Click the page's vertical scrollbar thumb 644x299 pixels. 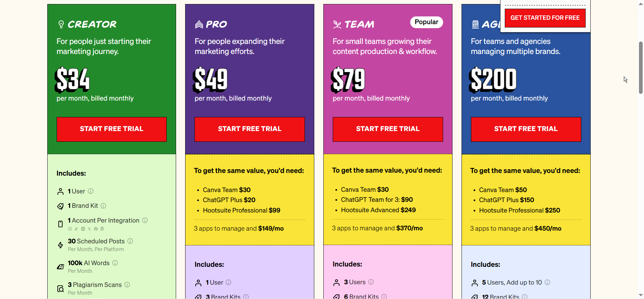coord(641,67)
